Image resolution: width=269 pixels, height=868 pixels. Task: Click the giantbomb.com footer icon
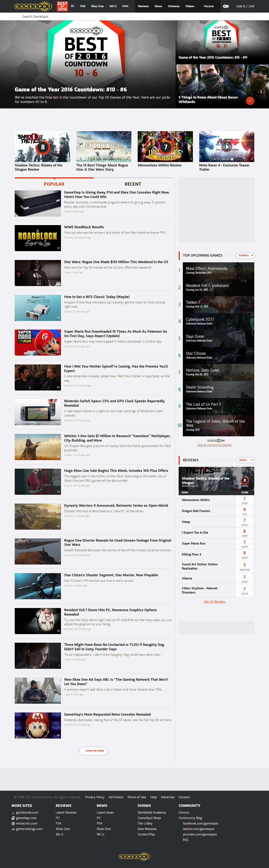pyautogui.click(x=13, y=813)
